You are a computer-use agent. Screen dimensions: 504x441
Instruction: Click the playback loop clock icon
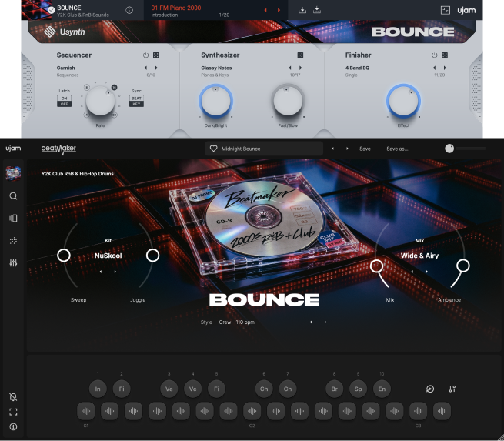[430, 389]
